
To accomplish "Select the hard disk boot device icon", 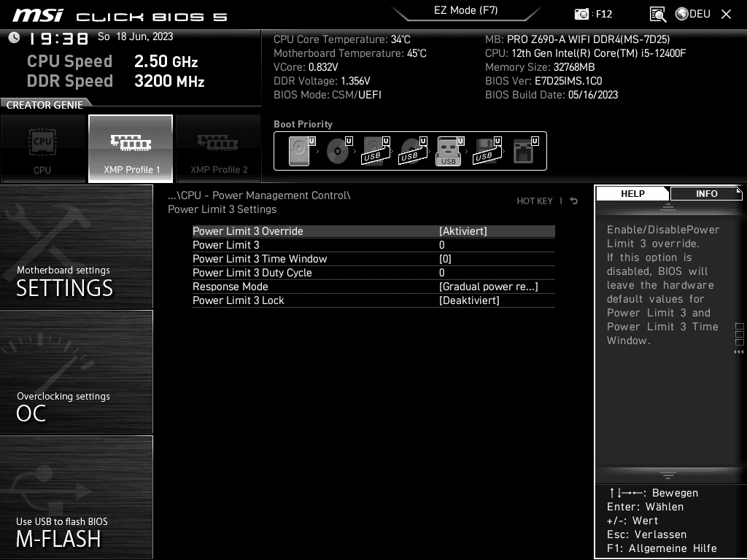I will 301,151.
